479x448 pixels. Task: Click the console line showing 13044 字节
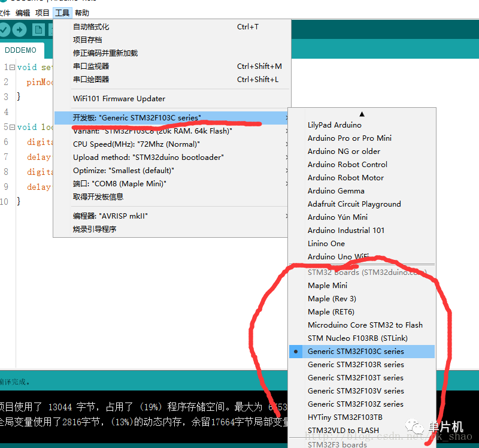tap(144, 407)
